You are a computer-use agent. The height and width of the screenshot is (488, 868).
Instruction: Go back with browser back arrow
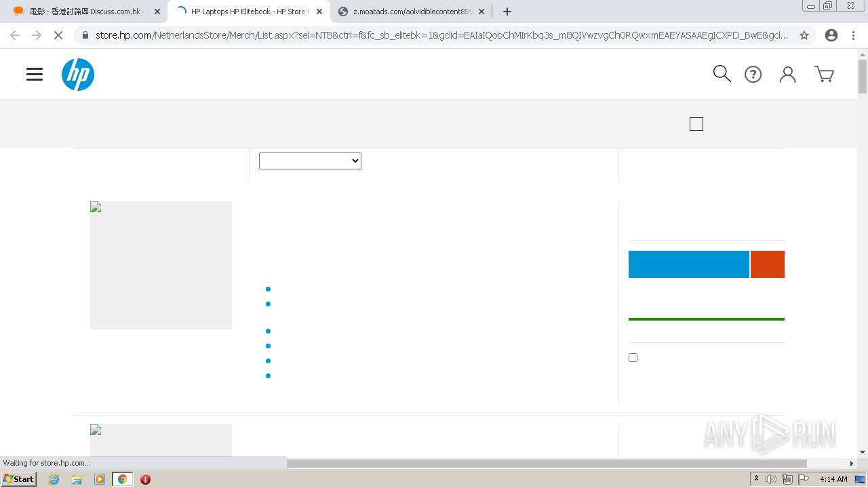pos(15,35)
